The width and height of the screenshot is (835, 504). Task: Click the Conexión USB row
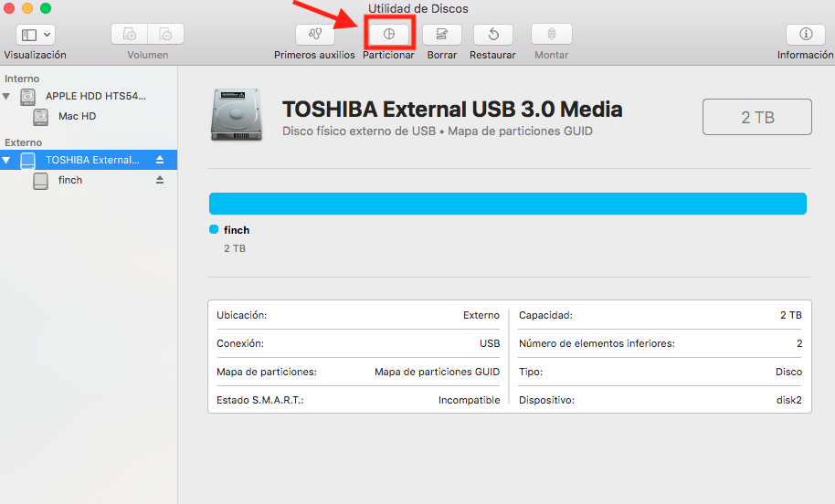pos(358,343)
